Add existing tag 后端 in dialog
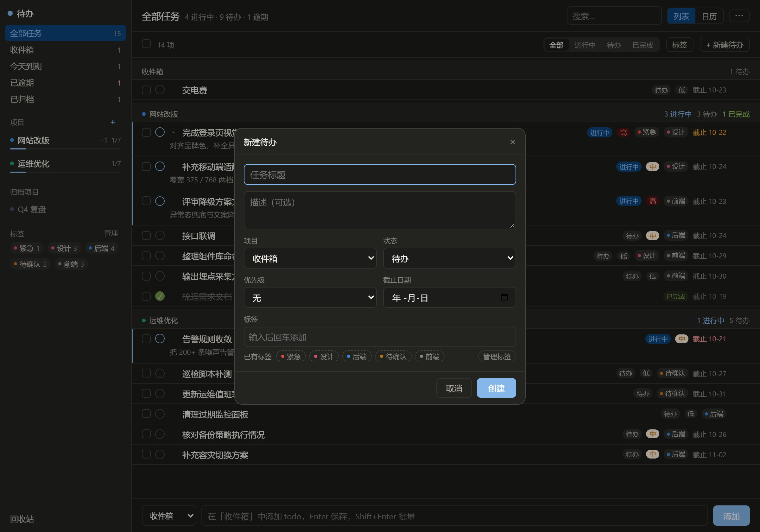 [x=357, y=357]
